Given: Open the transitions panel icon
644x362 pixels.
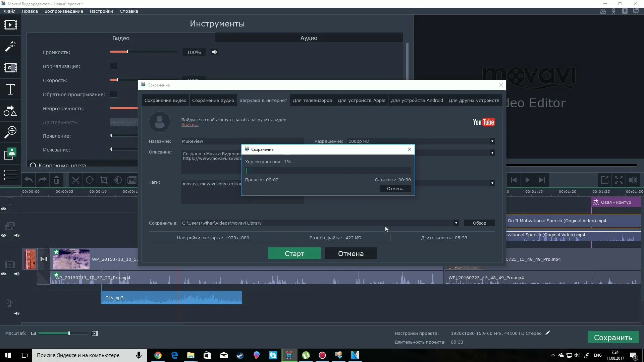Looking at the screenshot, I should [x=10, y=68].
